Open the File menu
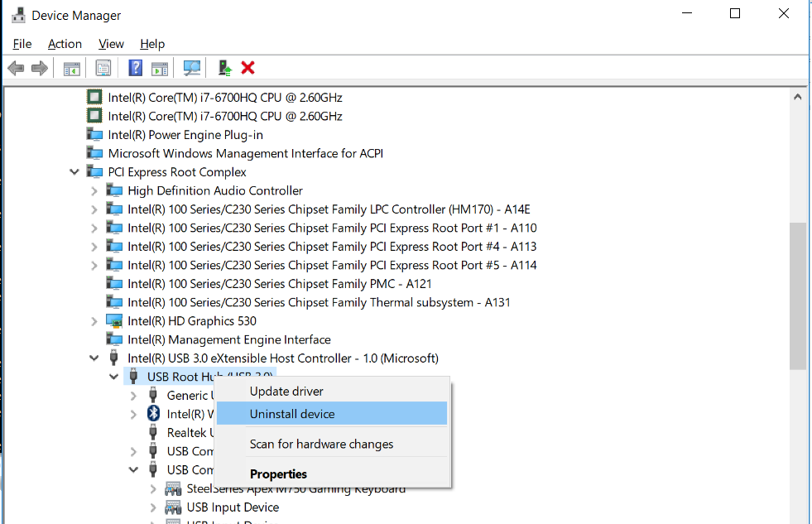Screen dimensions: 812x524 tap(22, 44)
